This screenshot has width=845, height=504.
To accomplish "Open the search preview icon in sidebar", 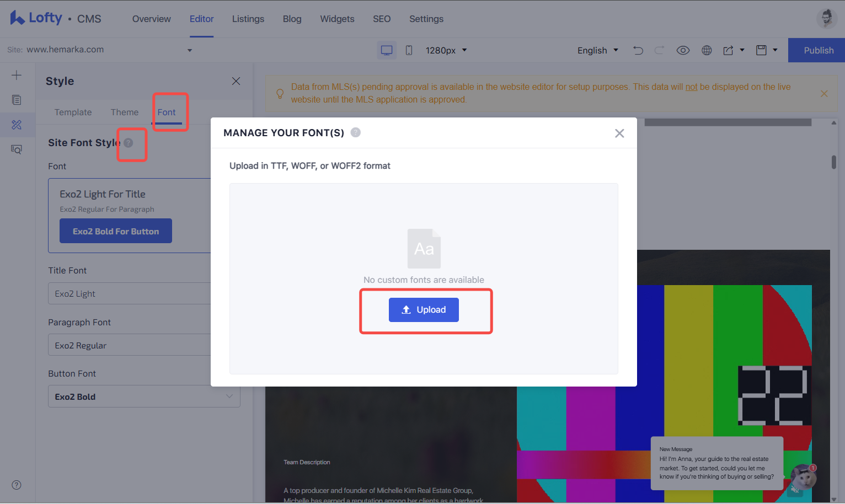I will [x=17, y=149].
